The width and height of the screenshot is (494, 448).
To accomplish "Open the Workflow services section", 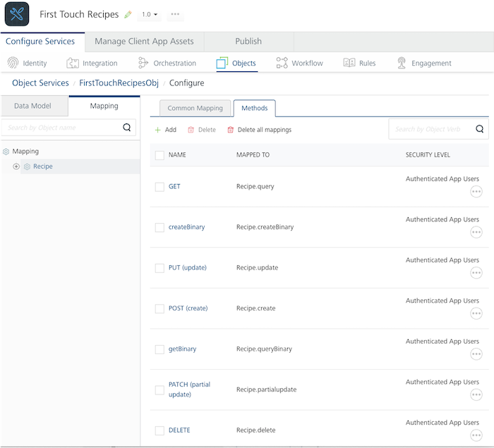I will pos(300,63).
